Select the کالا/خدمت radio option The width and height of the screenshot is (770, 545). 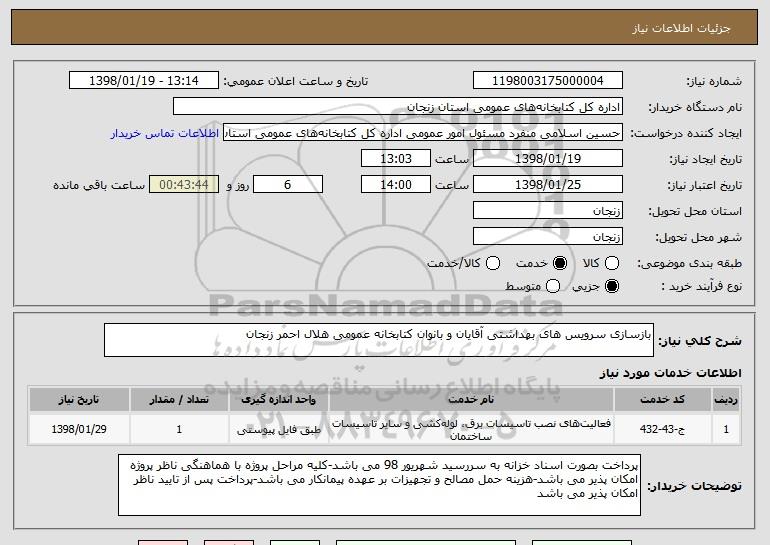click(493, 263)
